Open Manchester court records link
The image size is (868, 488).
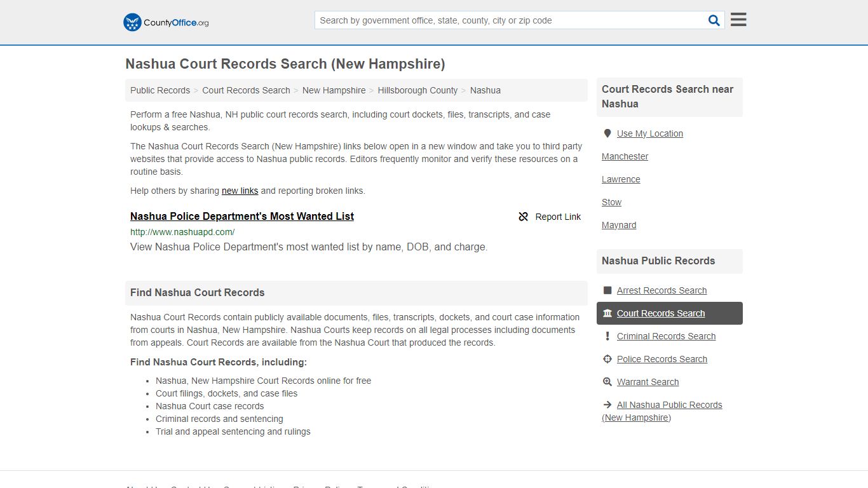625,156
